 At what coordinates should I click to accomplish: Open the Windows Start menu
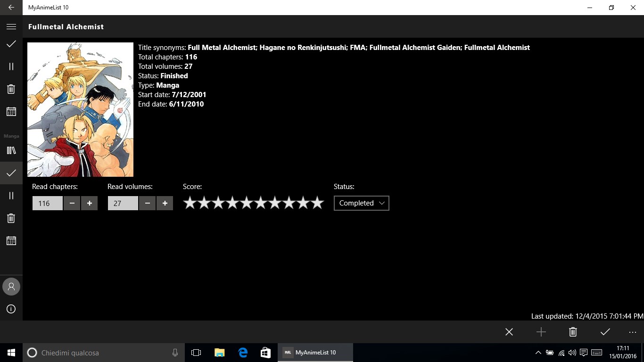click(x=11, y=353)
